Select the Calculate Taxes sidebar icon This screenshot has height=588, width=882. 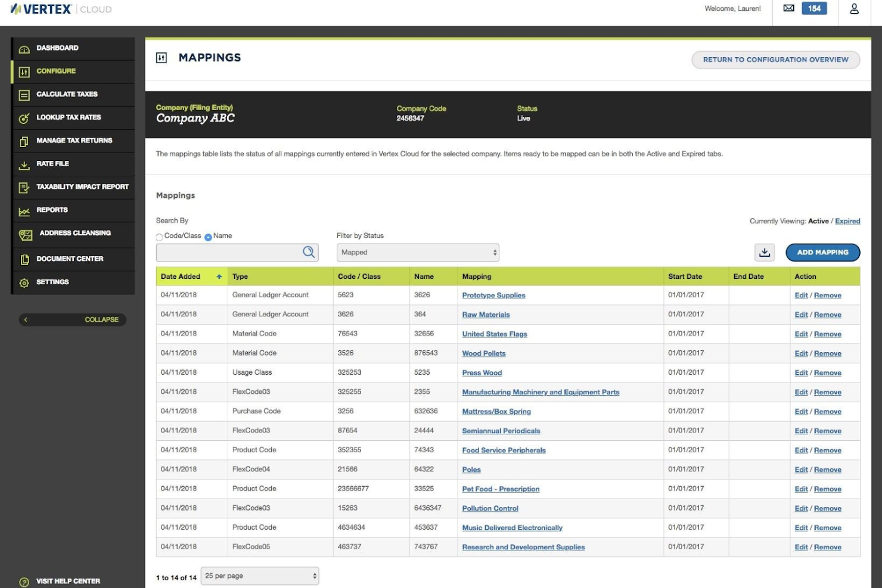(x=23, y=94)
